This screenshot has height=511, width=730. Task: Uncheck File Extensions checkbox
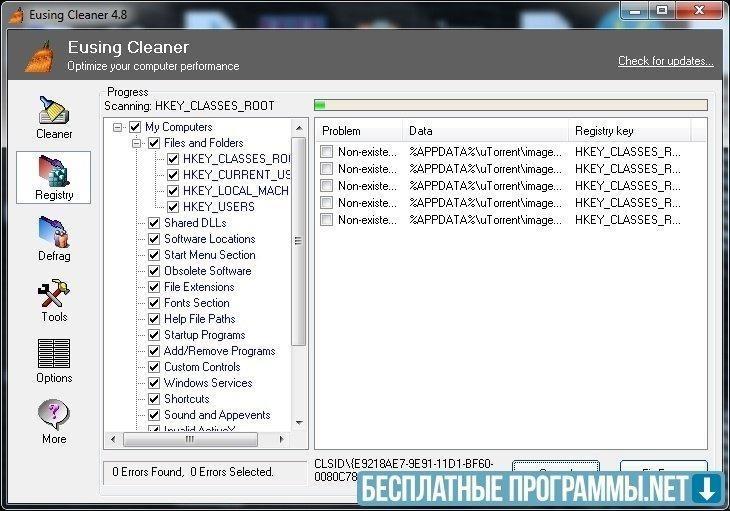(154, 287)
